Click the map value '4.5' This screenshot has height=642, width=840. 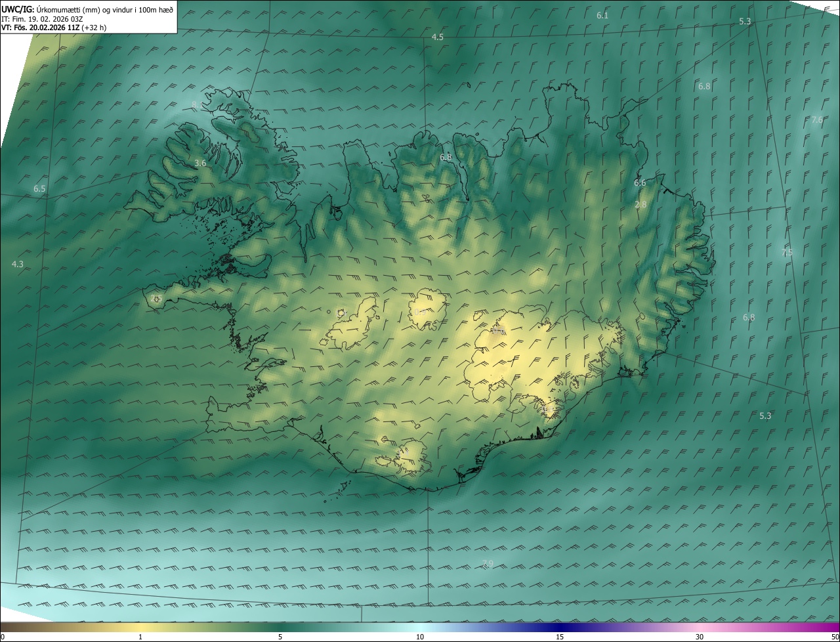[x=437, y=37]
